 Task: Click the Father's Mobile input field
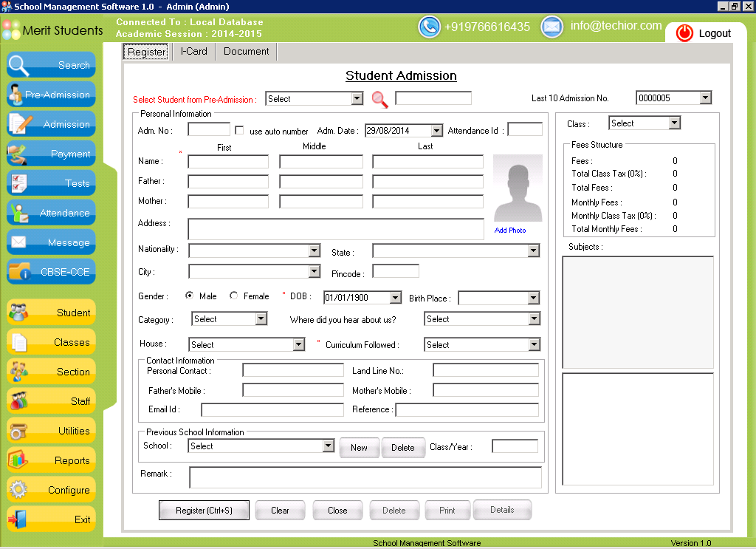pyautogui.click(x=293, y=390)
